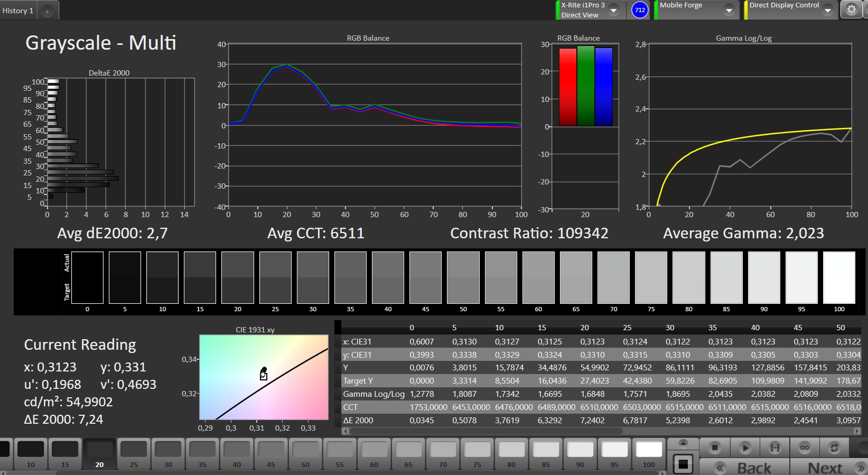
Task: Click the stop measurement icon
Action: pos(715,448)
